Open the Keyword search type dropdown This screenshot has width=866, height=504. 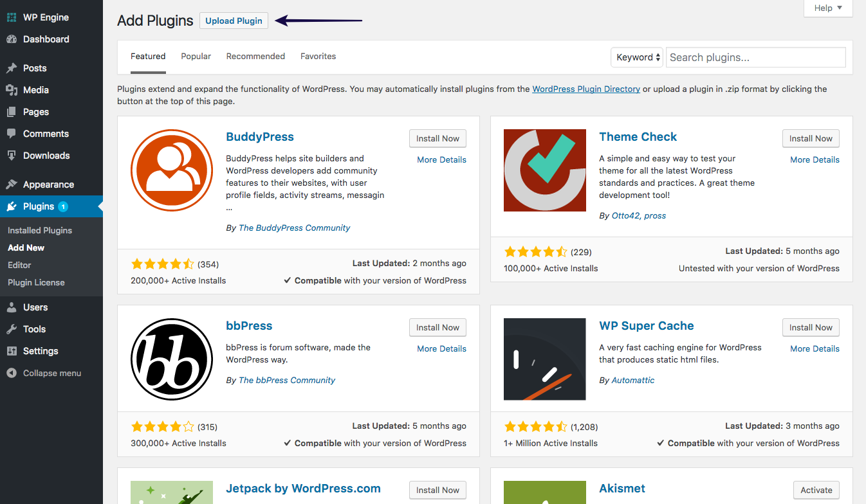(636, 57)
